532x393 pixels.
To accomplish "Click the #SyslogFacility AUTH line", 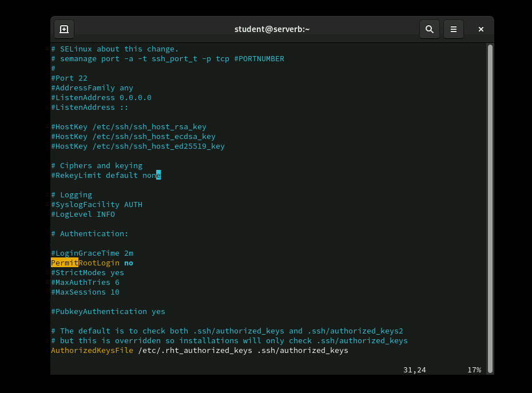I will (x=96, y=205).
